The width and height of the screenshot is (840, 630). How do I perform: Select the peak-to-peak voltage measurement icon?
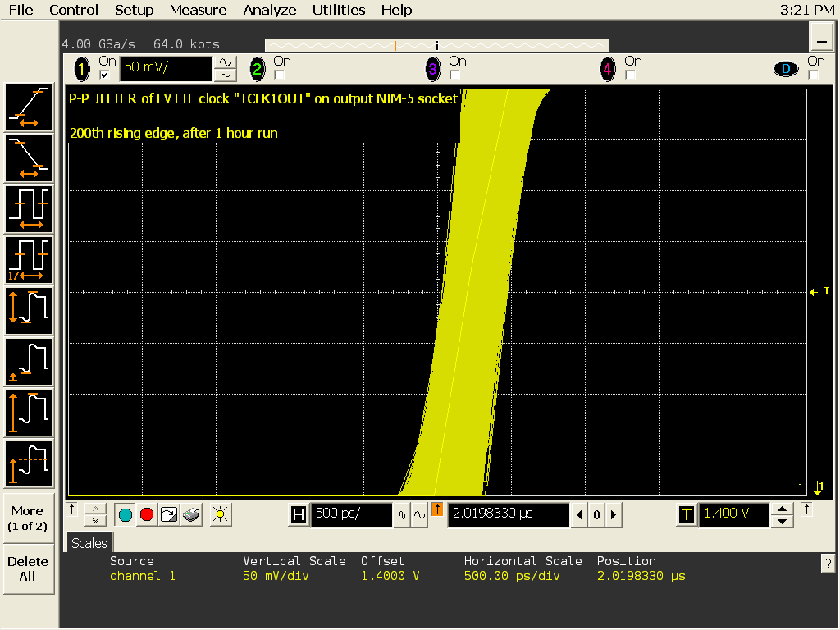29,311
